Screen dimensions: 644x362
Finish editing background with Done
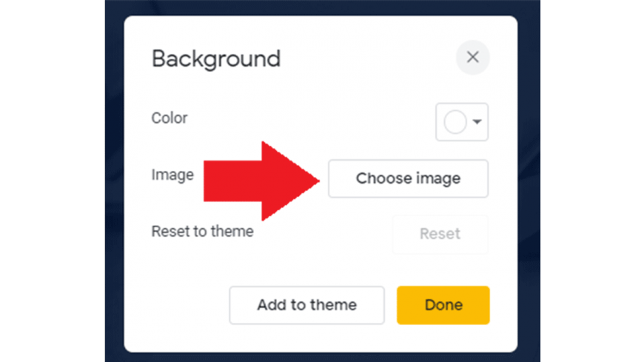[x=443, y=305]
